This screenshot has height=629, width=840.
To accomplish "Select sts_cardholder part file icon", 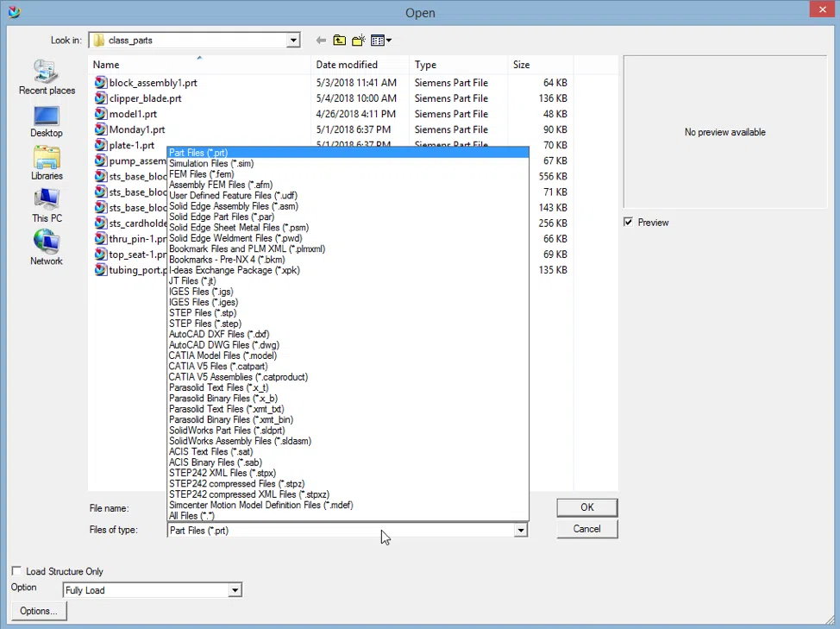I will [100, 223].
